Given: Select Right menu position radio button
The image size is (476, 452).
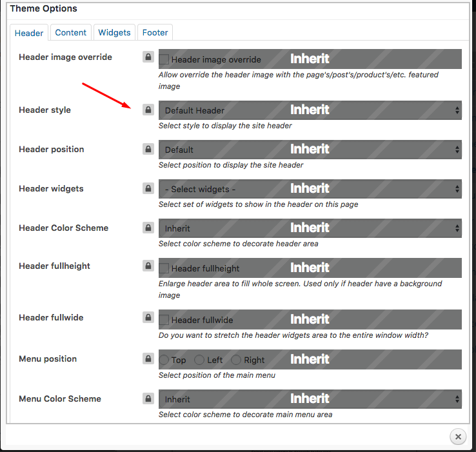Looking at the screenshot, I should (x=236, y=360).
